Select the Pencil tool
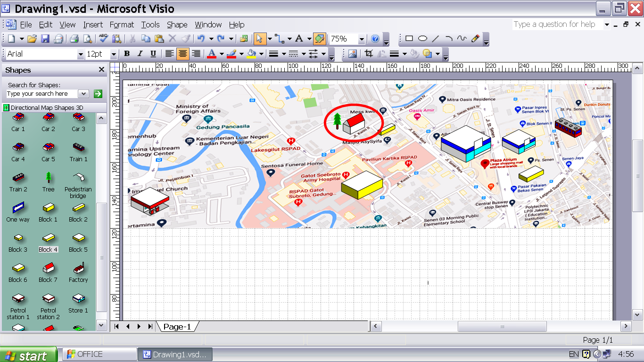This screenshot has height=362, width=644. click(475, 39)
